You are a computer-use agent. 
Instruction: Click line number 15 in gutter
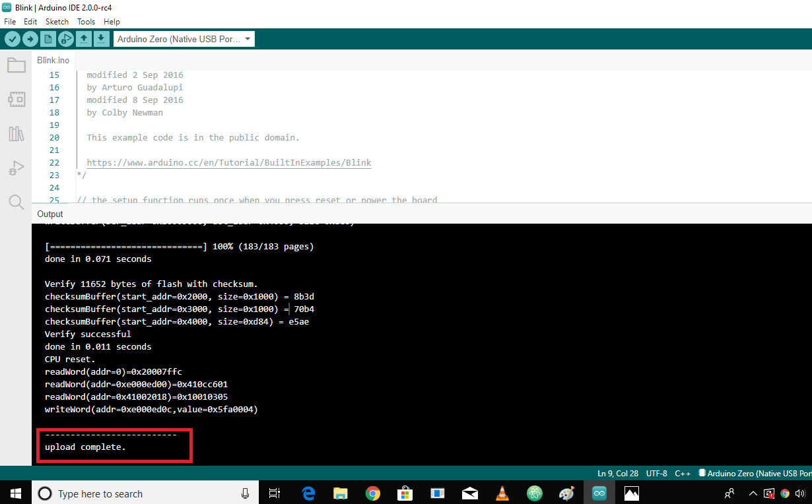click(x=54, y=75)
